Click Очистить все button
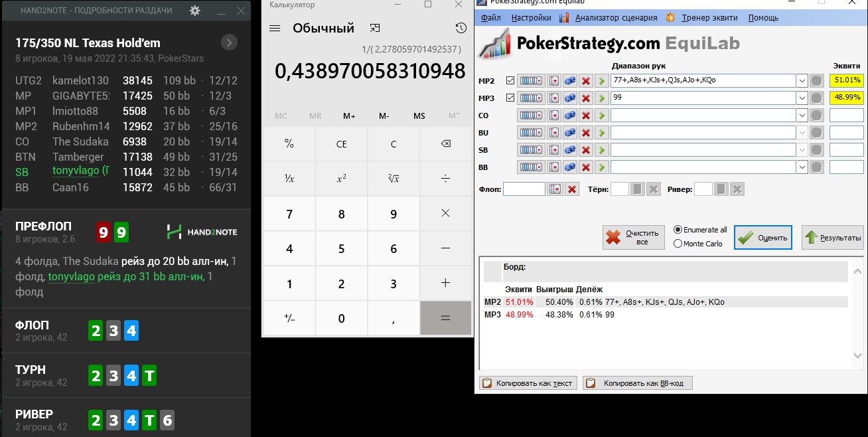 click(634, 237)
